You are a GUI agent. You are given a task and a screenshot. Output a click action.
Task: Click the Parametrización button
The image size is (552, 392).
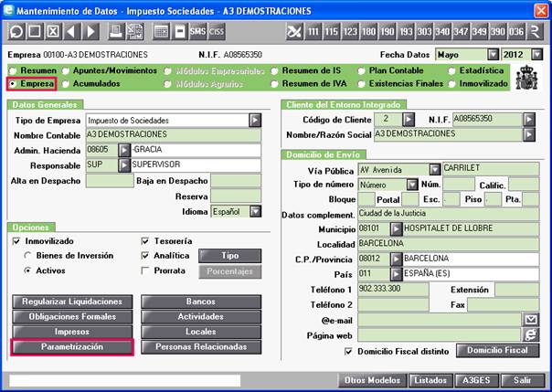72,347
